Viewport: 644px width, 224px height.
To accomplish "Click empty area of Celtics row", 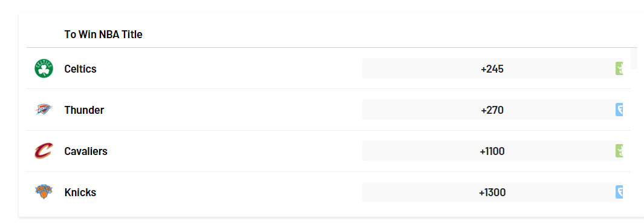I will coord(230,68).
